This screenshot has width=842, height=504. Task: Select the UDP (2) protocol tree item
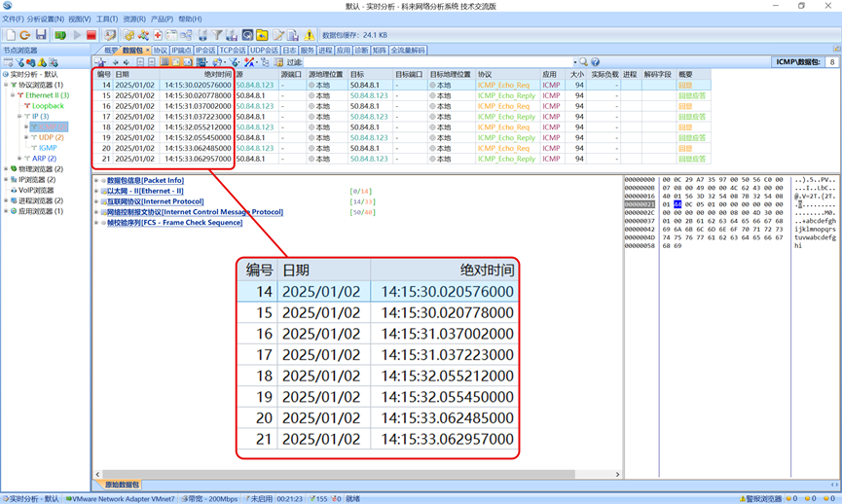(x=51, y=137)
